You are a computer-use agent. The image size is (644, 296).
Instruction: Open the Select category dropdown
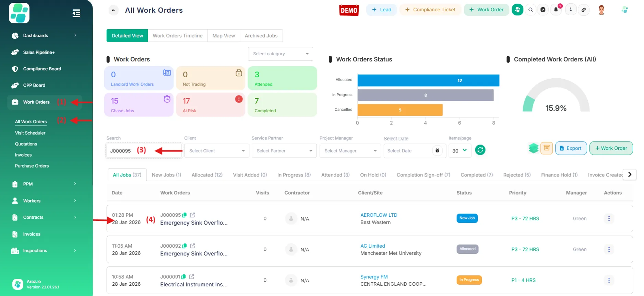(x=280, y=54)
